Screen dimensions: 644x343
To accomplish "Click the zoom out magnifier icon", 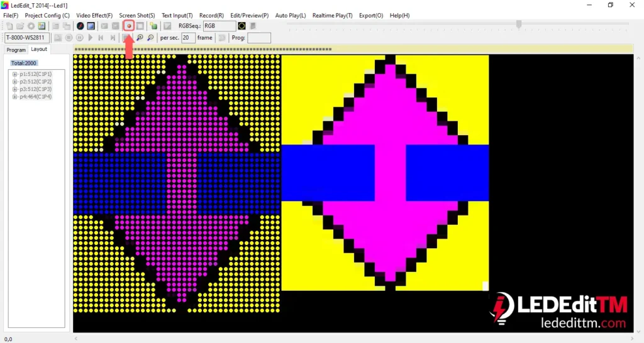I will coord(150,38).
